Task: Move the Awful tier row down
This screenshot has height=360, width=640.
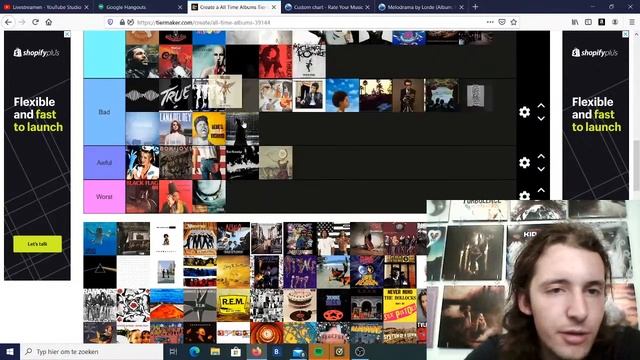Action: [541, 169]
